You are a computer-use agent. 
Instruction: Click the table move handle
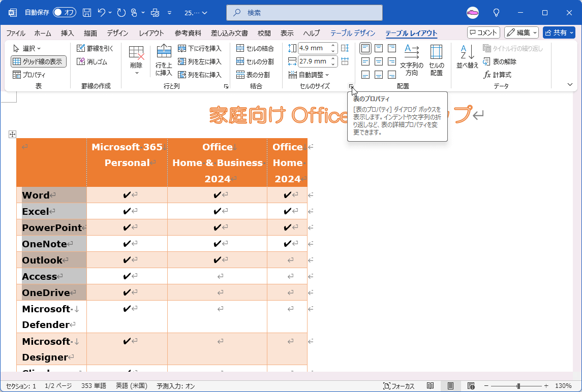(x=12, y=134)
